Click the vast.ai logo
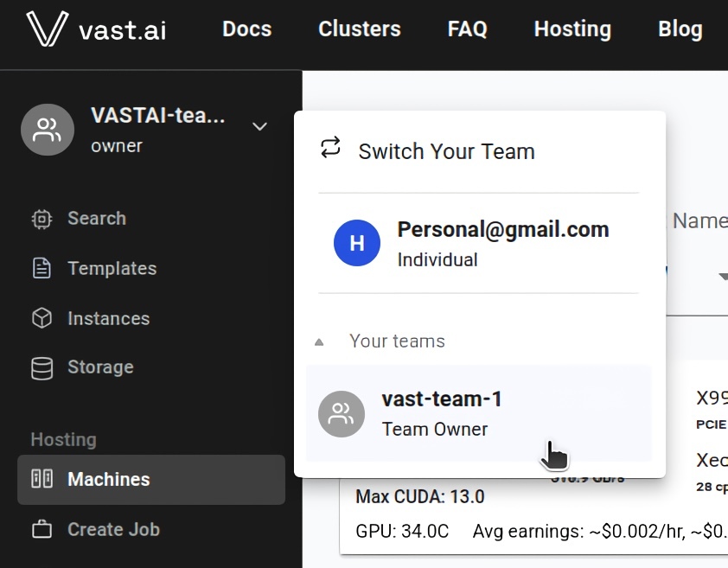The height and width of the screenshot is (568, 728). (96, 29)
